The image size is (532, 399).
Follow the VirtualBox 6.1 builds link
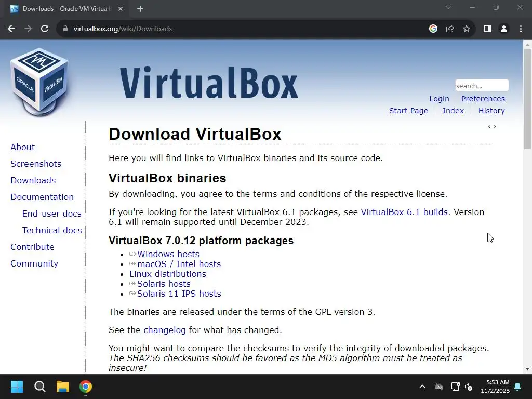[404, 212]
